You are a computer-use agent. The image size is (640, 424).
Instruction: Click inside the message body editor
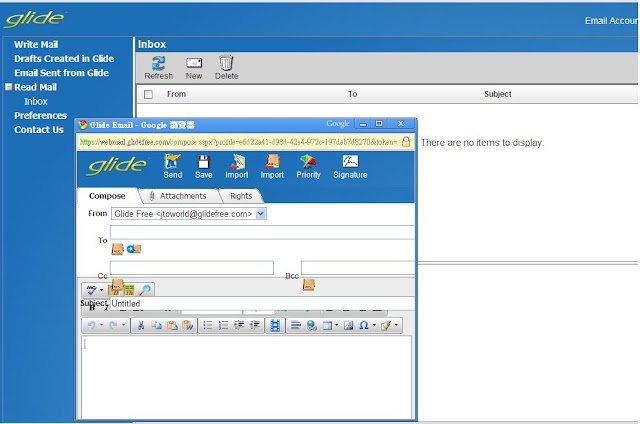246,377
